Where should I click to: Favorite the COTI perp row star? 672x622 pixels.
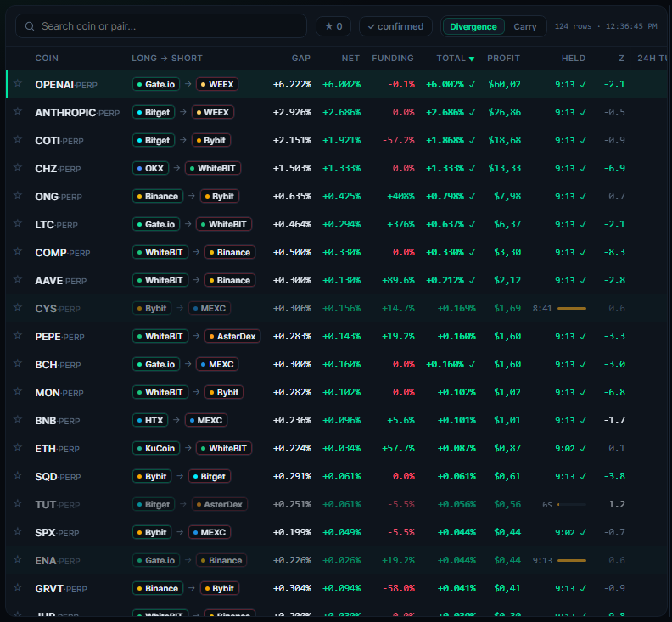click(18, 139)
